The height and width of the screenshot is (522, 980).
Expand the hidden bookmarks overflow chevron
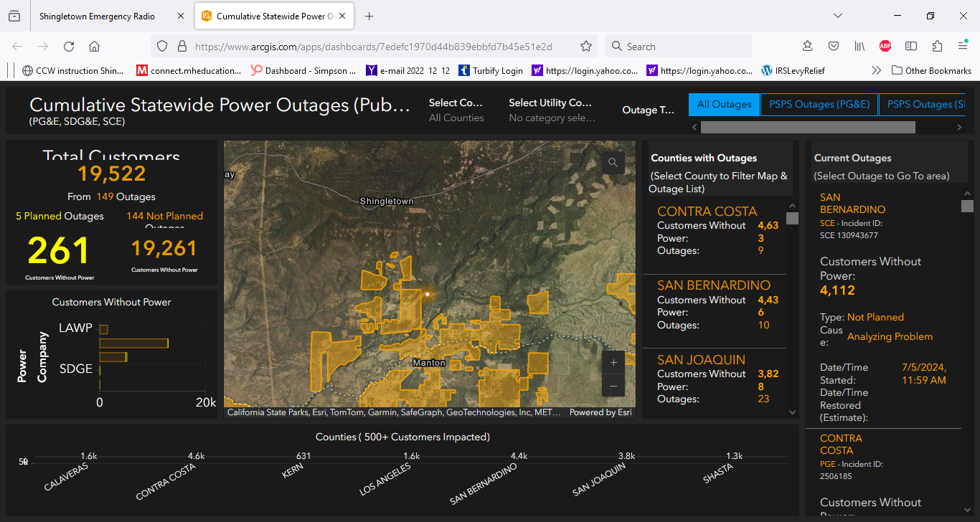click(876, 70)
